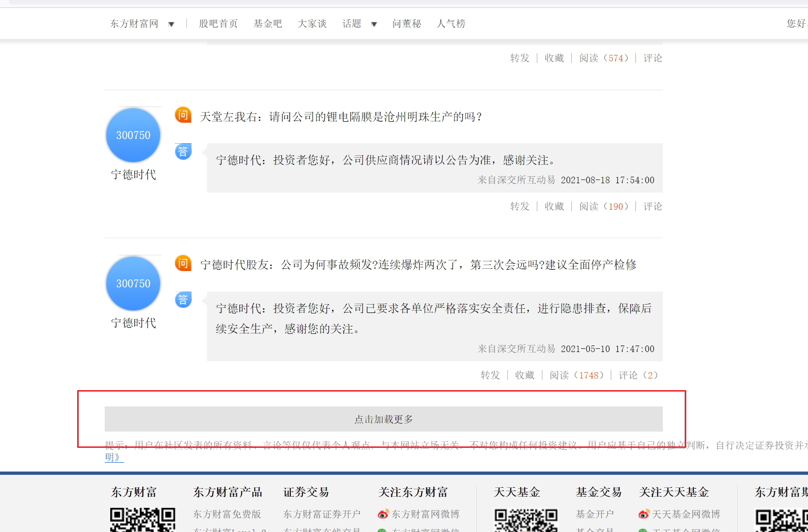The height and width of the screenshot is (532, 808).
Task: Click the Weibo icon next to 天天基金网微博
Action: coord(644,514)
